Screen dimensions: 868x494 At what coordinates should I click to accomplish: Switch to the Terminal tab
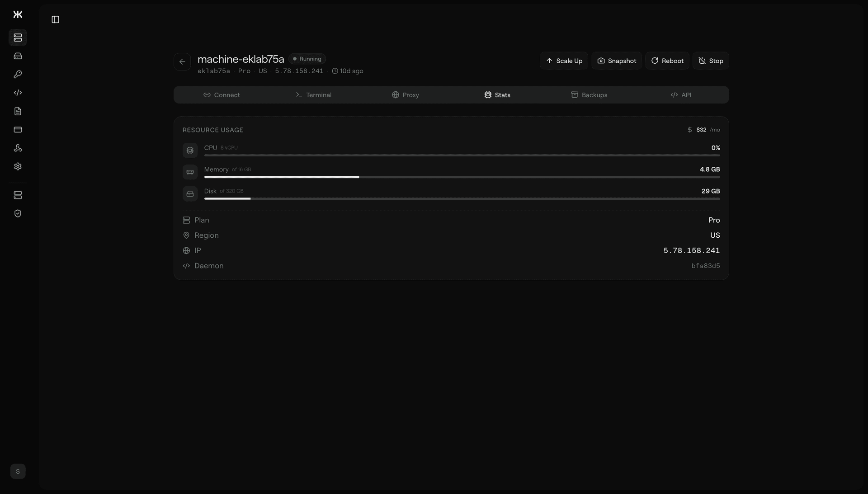point(313,95)
